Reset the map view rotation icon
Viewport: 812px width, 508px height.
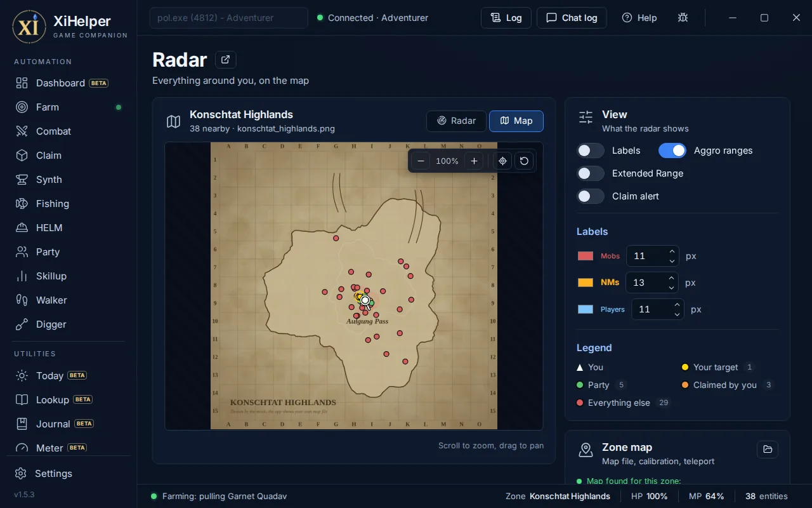[524, 161]
